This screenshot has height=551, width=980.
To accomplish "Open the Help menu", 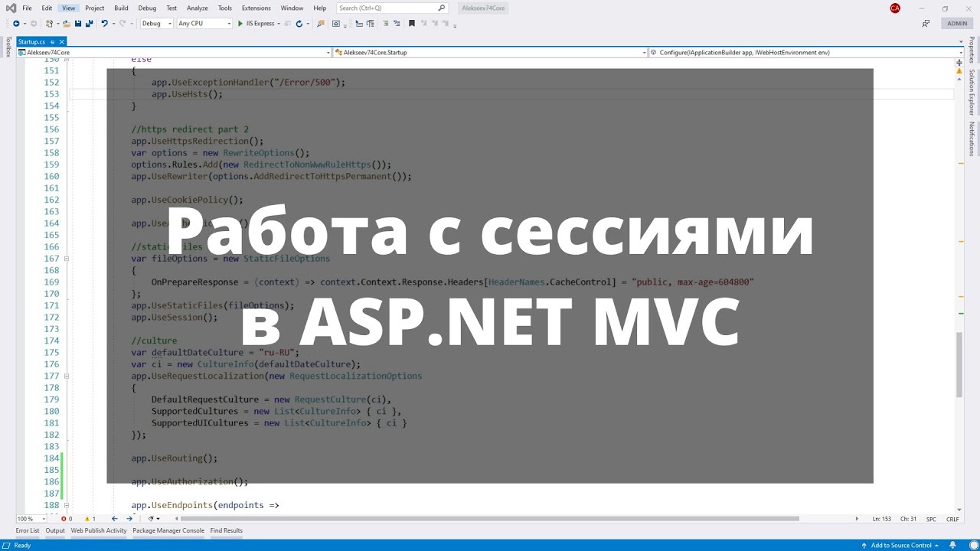I will pos(320,8).
